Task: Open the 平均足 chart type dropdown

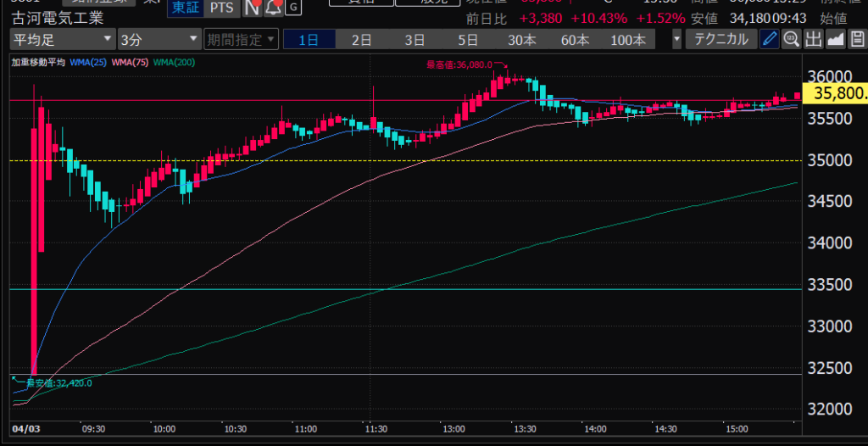Action: tap(62, 39)
